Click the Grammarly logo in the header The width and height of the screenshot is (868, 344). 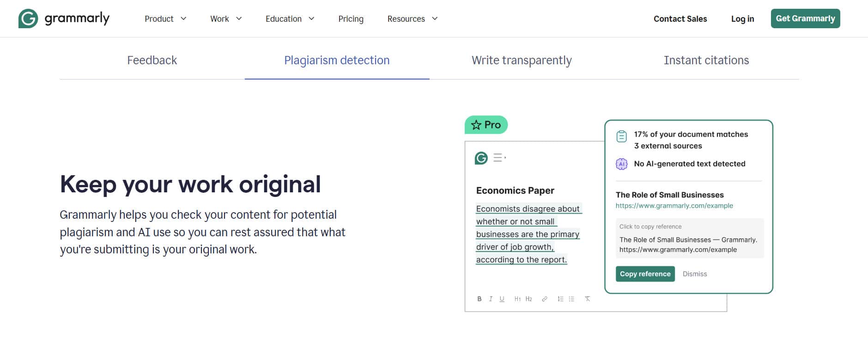click(x=64, y=18)
